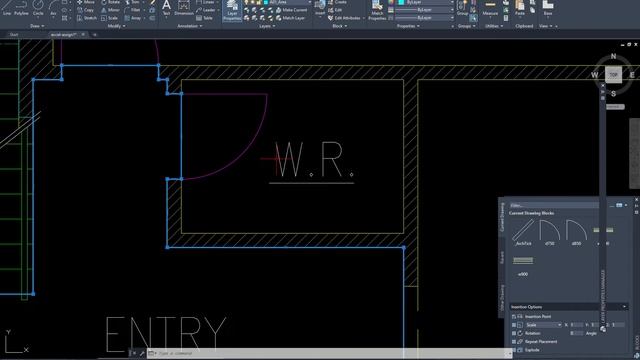Click the N direction on ViewCube compass
640x360 pixels.
(613, 56)
